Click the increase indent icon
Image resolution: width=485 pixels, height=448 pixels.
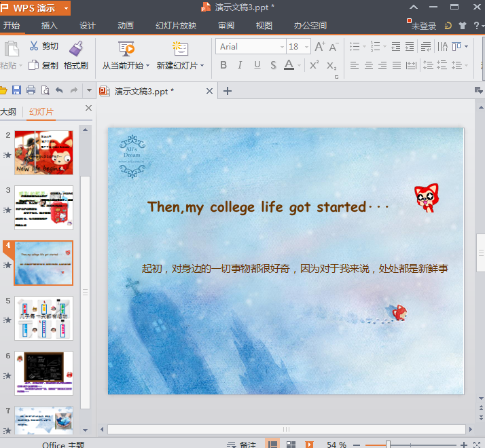[x=410, y=47]
